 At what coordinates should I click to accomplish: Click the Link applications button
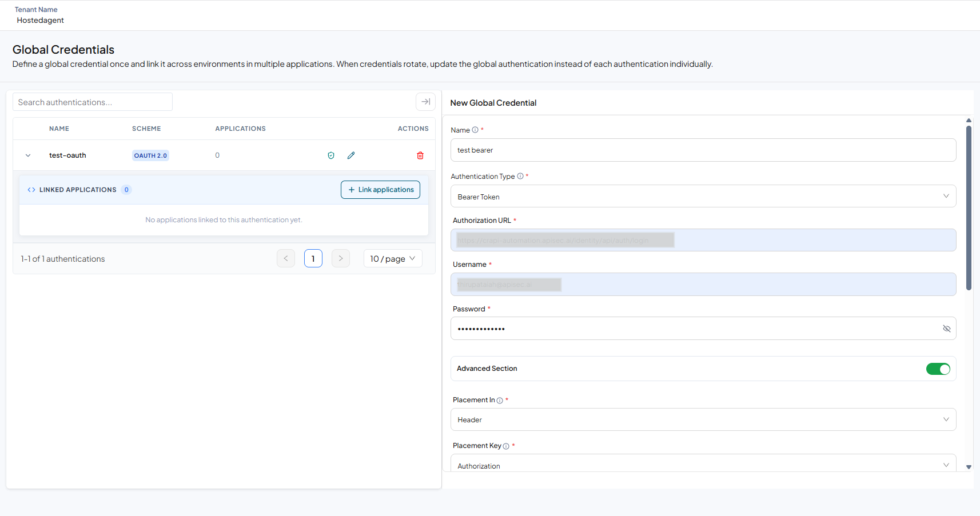tap(380, 190)
